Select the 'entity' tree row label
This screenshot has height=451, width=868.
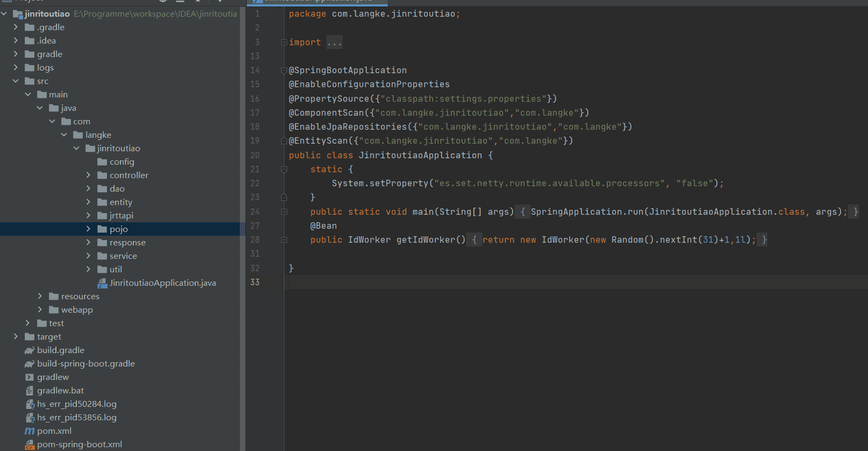click(121, 202)
